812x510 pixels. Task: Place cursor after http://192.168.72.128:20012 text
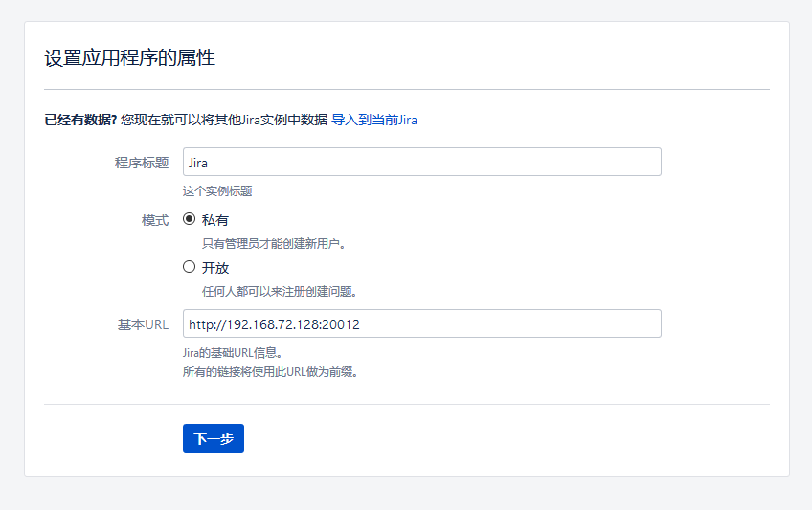361,324
